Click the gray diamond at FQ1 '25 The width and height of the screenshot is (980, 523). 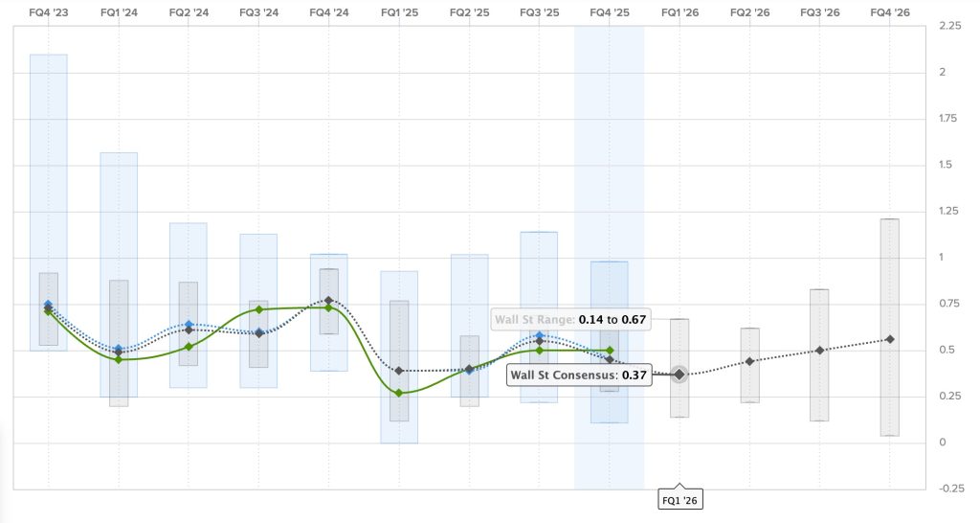(x=399, y=371)
